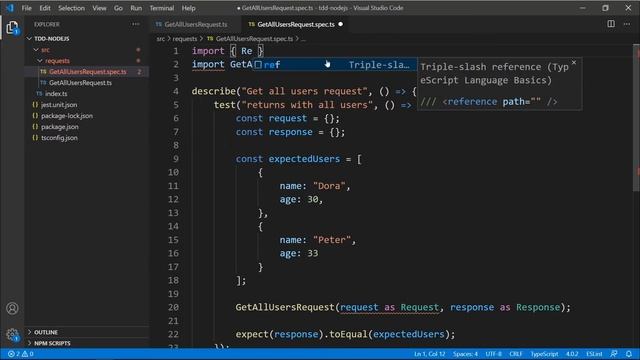Click the Ln 1, Col 12 status item
This screenshot has height=360, width=640.
pyautogui.click(x=429, y=354)
